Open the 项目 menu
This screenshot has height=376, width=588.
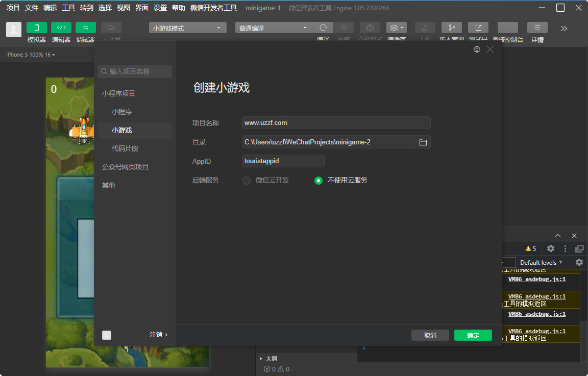point(13,8)
